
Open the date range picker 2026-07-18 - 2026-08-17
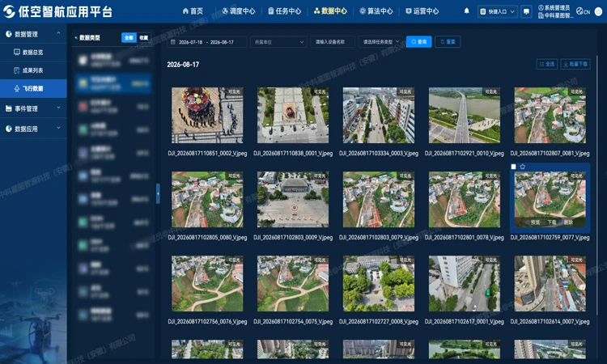206,42
